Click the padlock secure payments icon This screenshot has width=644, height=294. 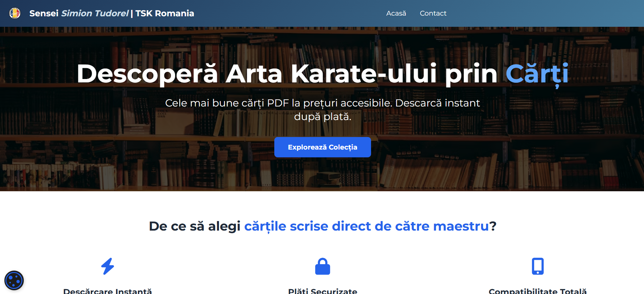pyautogui.click(x=323, y=266)
